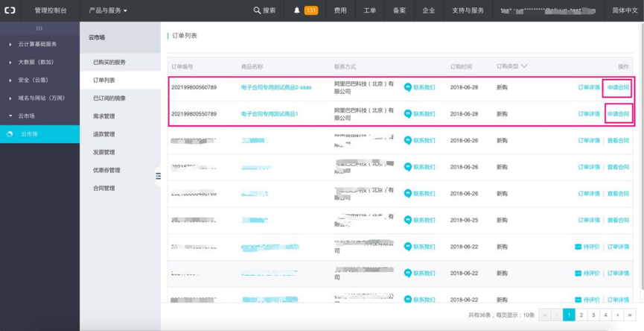Viewport: 644px width, 331px height.
Task: Go to next page arrow
Action: pos(618,315)
